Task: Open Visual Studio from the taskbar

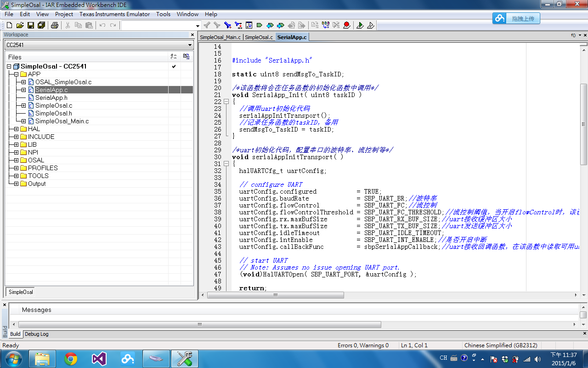Action: pyautogui.click(x=99, y=359)
